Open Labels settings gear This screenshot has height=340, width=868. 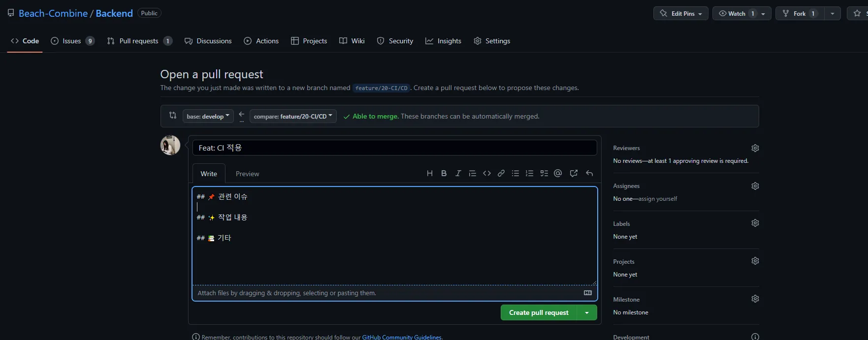[x=755, y=223]
